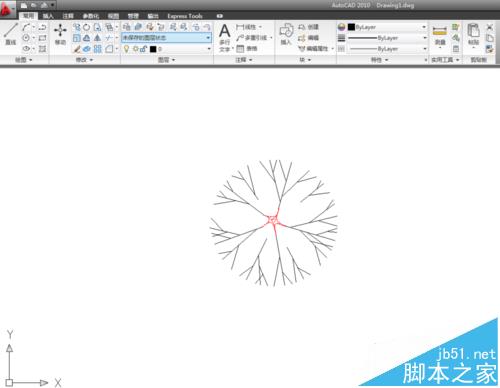Click the 线性 linear dimension button
The width and height of the screenshot is (500, 388).
[x=247, y=27]
